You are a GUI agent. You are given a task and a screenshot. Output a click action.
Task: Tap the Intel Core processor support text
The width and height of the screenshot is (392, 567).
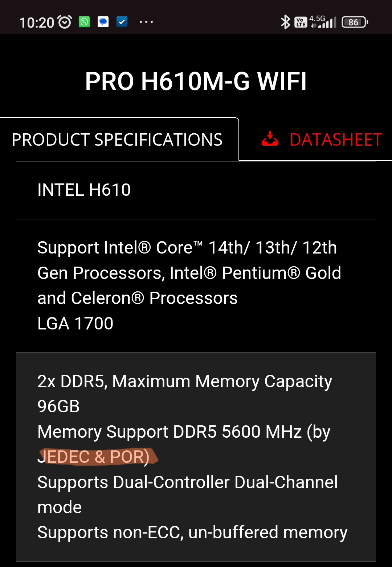189,273
